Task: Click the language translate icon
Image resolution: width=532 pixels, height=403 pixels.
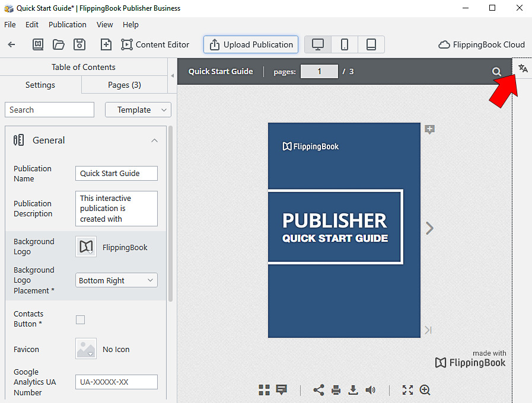Action: pos(523,69)
